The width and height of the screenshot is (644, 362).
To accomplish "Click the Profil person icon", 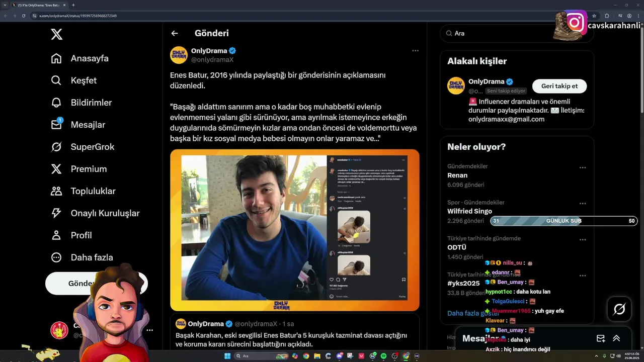I will coord(56,235).
